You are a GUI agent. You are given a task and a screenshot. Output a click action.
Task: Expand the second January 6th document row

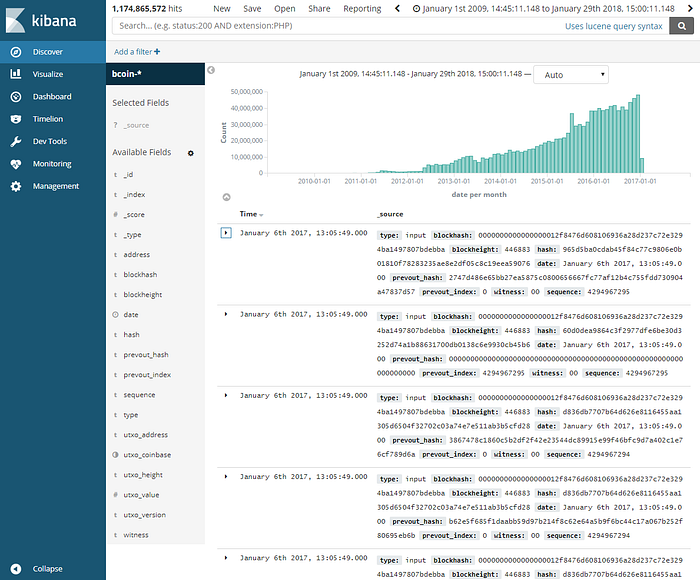click(x=226, y=314)
